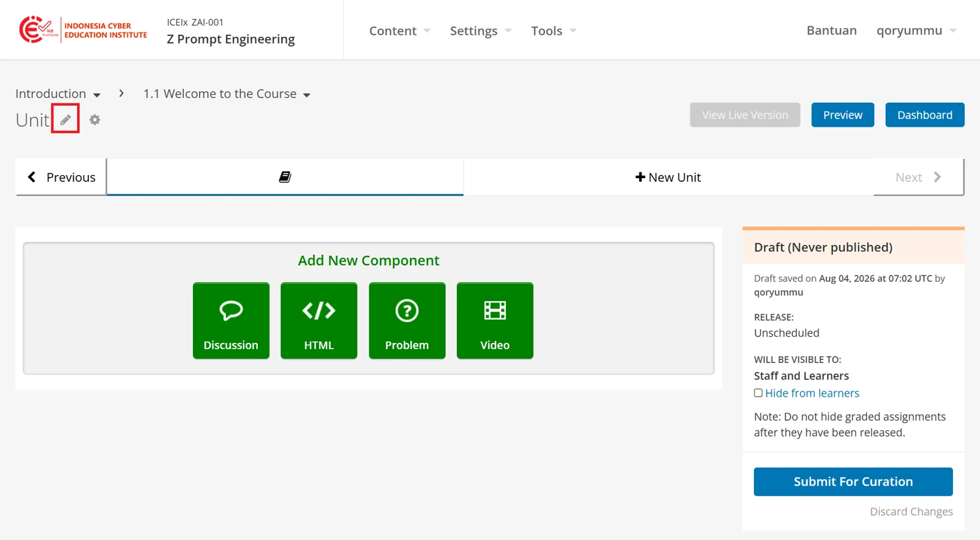Open unit settings gear icon
This screenshot has height=540, width=980.
[95, 119]
